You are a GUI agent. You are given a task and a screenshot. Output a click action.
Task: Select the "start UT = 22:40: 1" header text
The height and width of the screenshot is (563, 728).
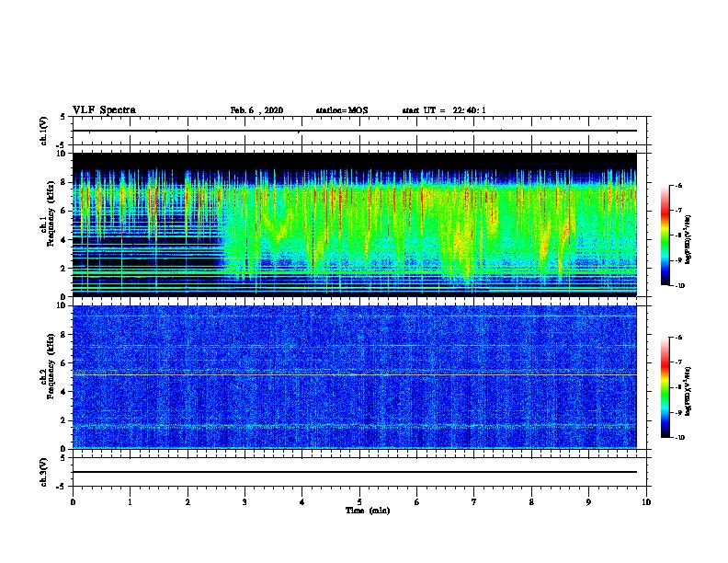click(x=444, y=110)
